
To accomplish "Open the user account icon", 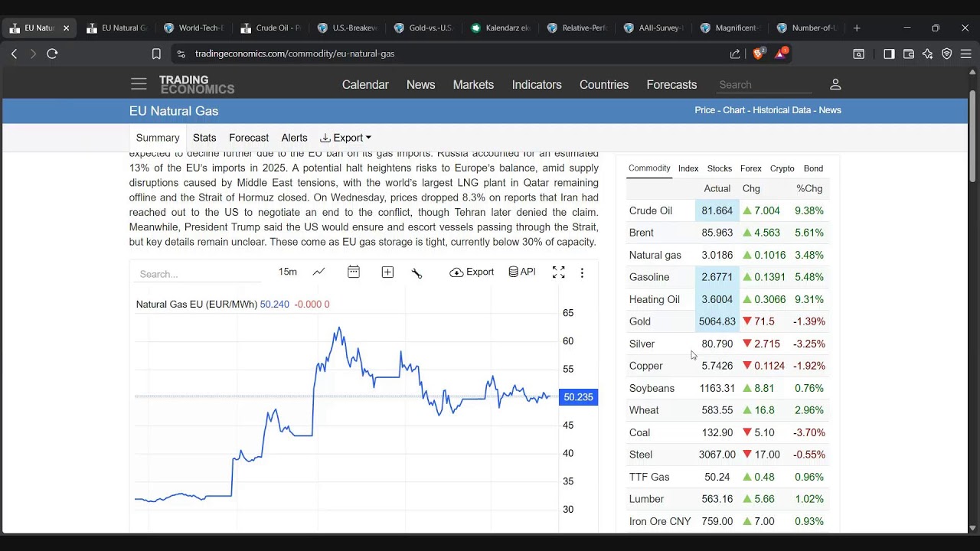I will [x=835, y=84].
